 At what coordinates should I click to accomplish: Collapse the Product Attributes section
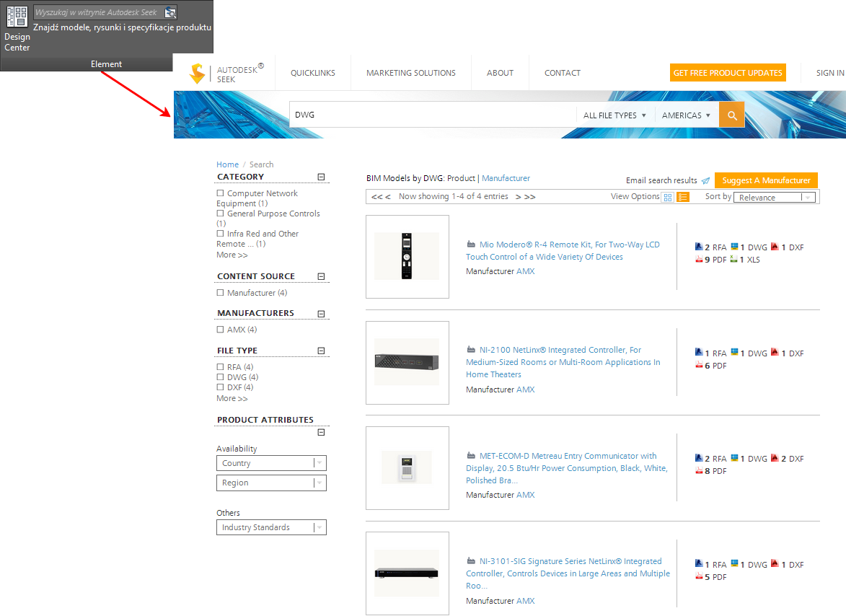click(x=321, y=433)
